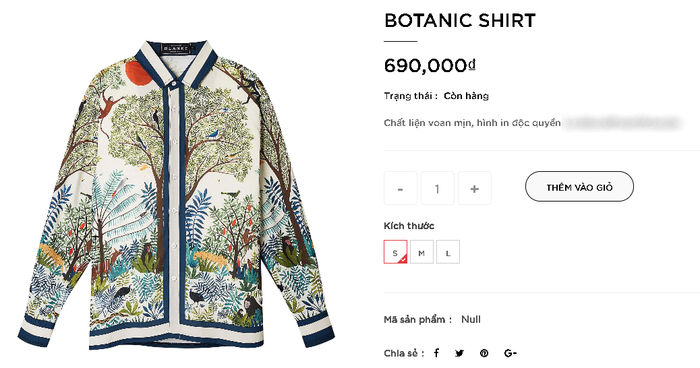Click the Kích thước size label
This screenshot has width=700, height=368.
tap(409, 226)
